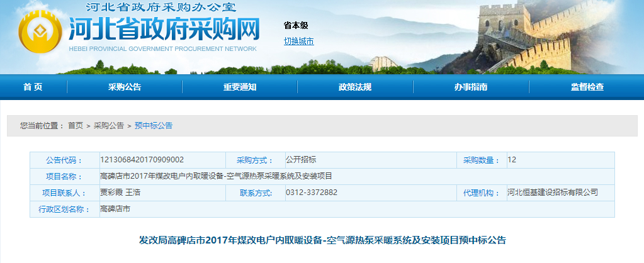This screenshot has width=644, height=263.
Task: Click the bold 预中标公告 announcement heading
Action: point(322,240)
